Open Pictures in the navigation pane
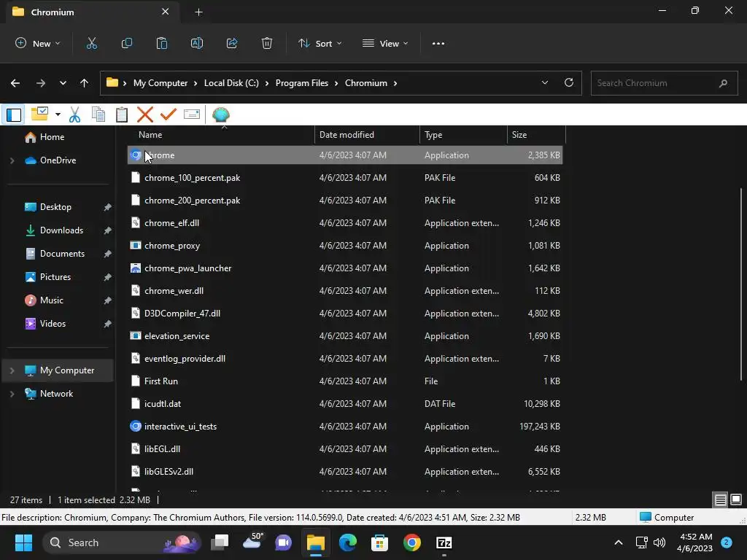Screen dimensions: 747x560 tap(55, 277)
